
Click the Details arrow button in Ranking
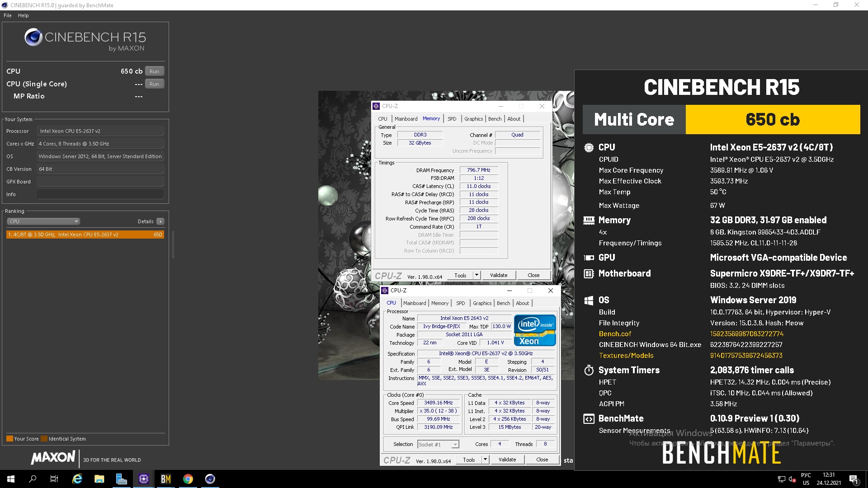[160, 221]
